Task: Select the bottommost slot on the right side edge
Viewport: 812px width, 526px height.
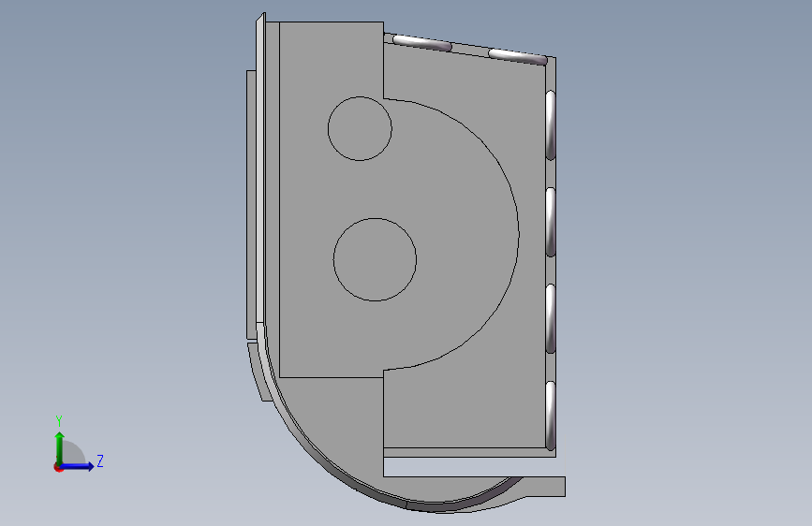Action: [x=551, y=416]
